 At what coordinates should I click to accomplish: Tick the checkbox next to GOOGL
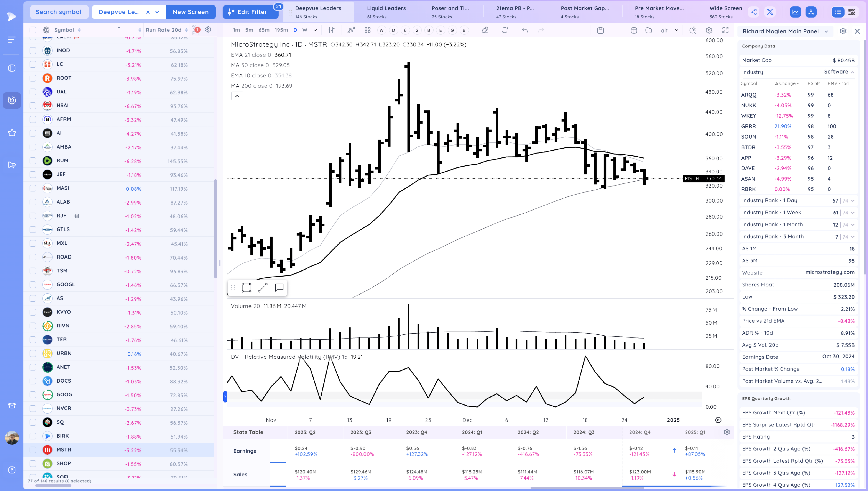coord(33,285)
